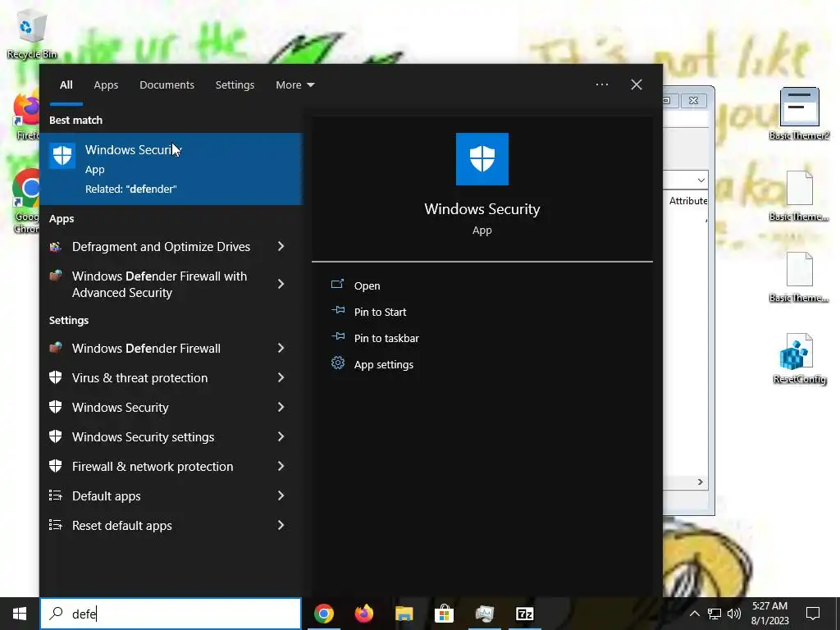
Task: Click Windows Defender Firewall Advanced Security icon
Action: [x=56, y=276]
